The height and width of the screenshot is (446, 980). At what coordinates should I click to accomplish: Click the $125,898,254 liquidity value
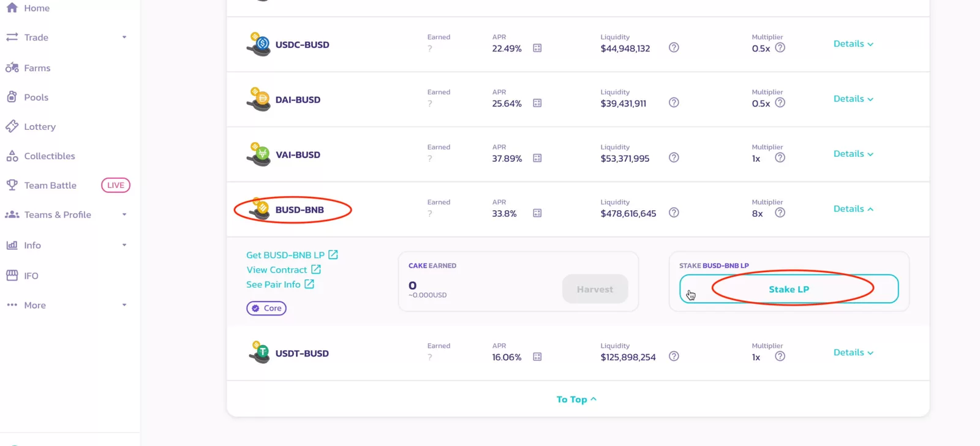click(x=628, y=357)
